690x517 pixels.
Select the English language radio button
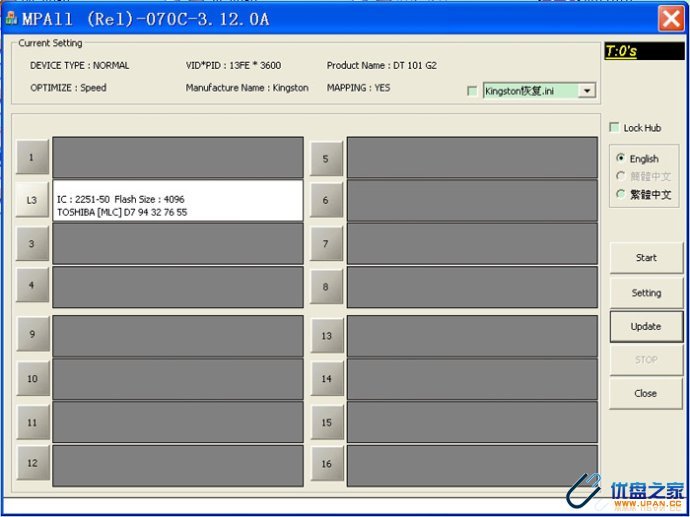click(621, 158)
